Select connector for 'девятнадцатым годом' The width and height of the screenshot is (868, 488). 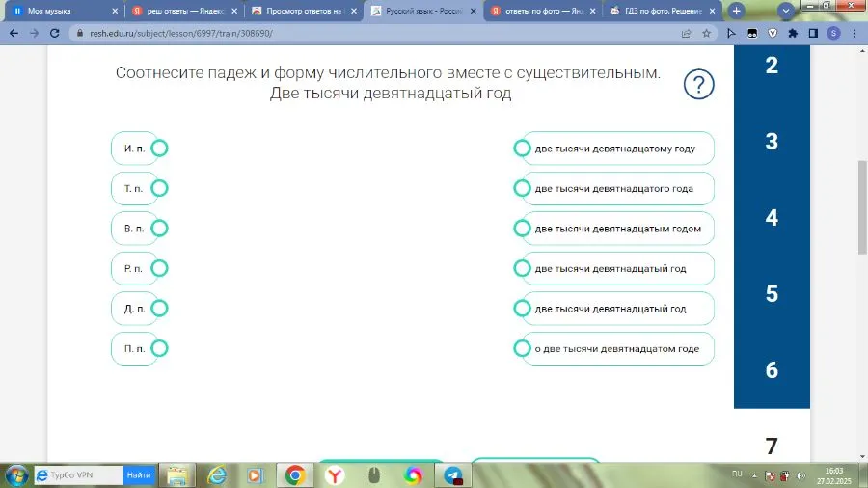point(522,228)
